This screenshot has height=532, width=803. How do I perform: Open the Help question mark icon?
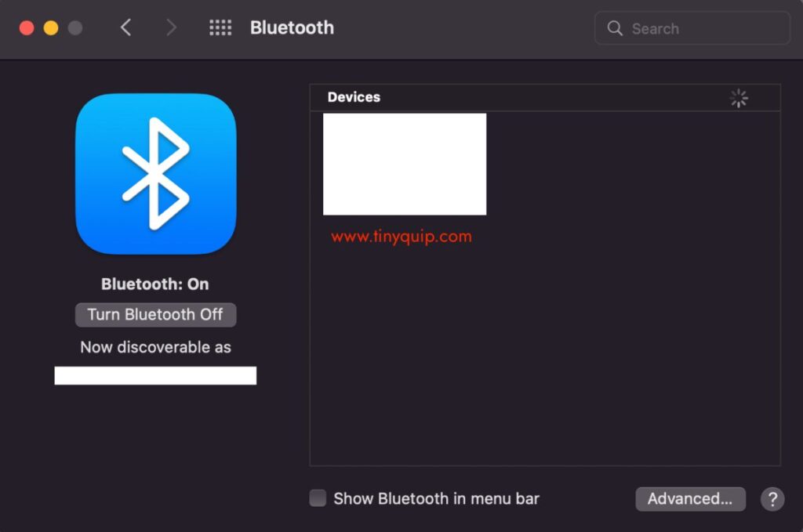[772, 499]
